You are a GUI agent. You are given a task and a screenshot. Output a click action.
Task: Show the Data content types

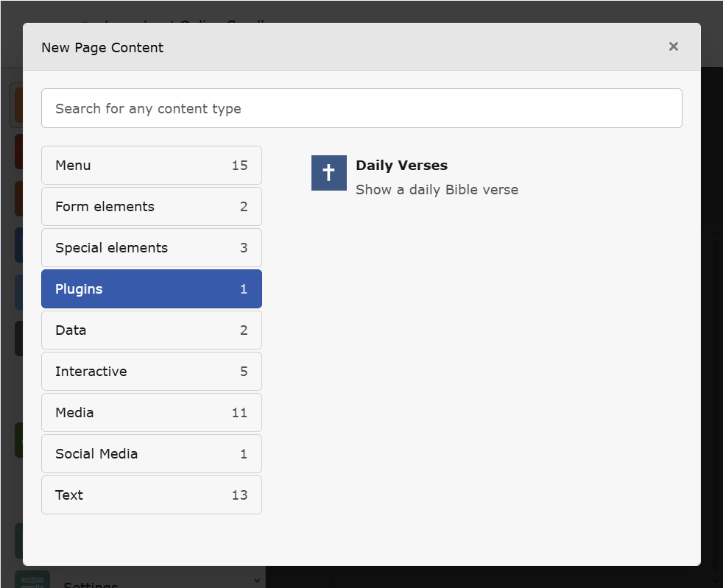click(151, 330)
